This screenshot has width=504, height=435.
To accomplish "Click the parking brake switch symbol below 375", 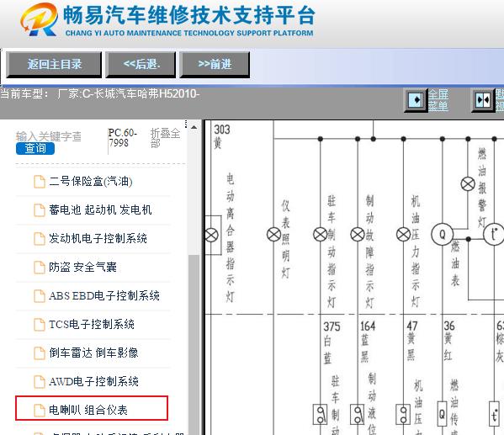I will click(320, 415).
